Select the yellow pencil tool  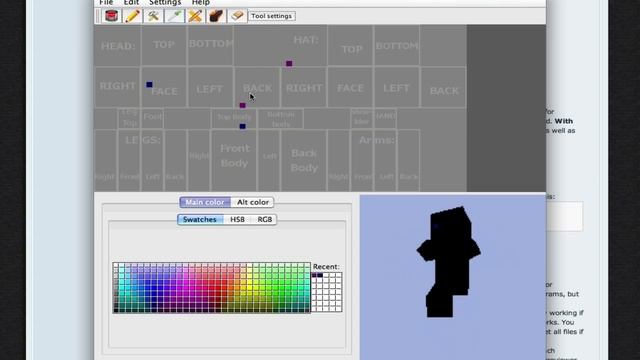132,16
